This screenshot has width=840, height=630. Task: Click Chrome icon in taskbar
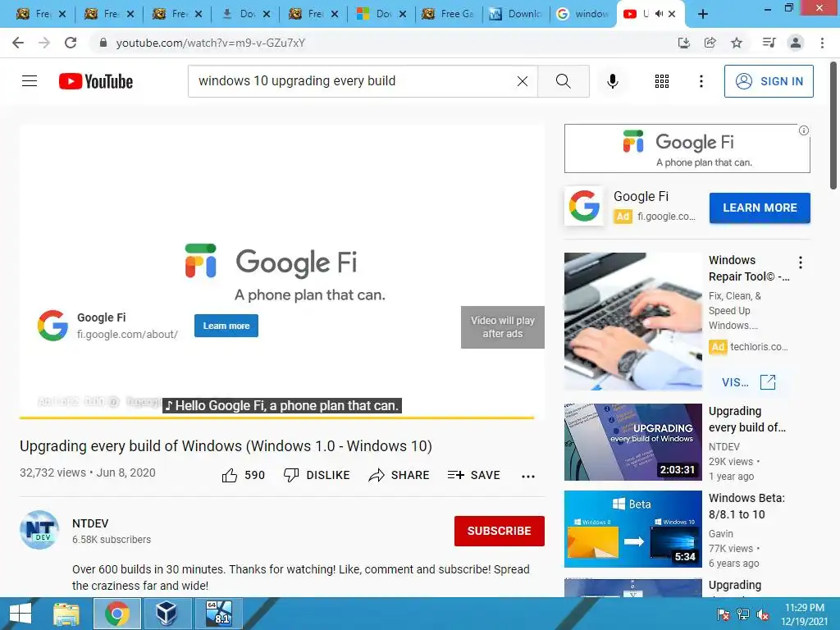point(116,614)
